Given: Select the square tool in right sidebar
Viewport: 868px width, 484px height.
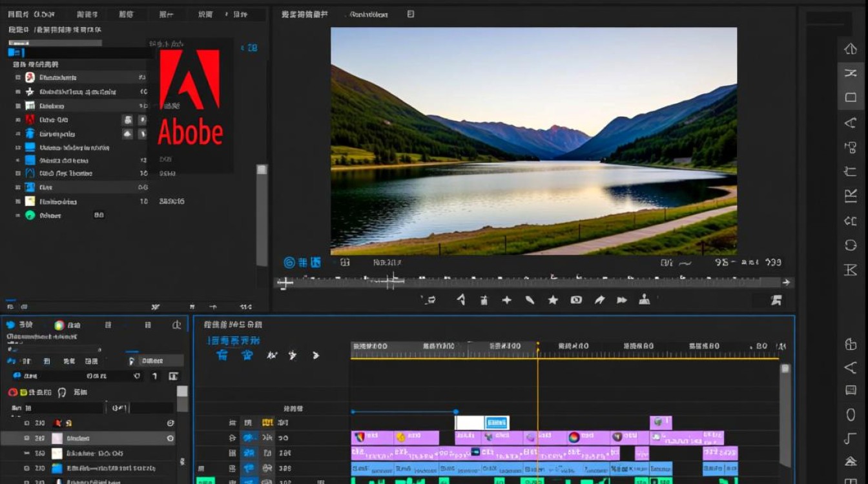Looking at the screenshot, I should (x=851, y=97).
